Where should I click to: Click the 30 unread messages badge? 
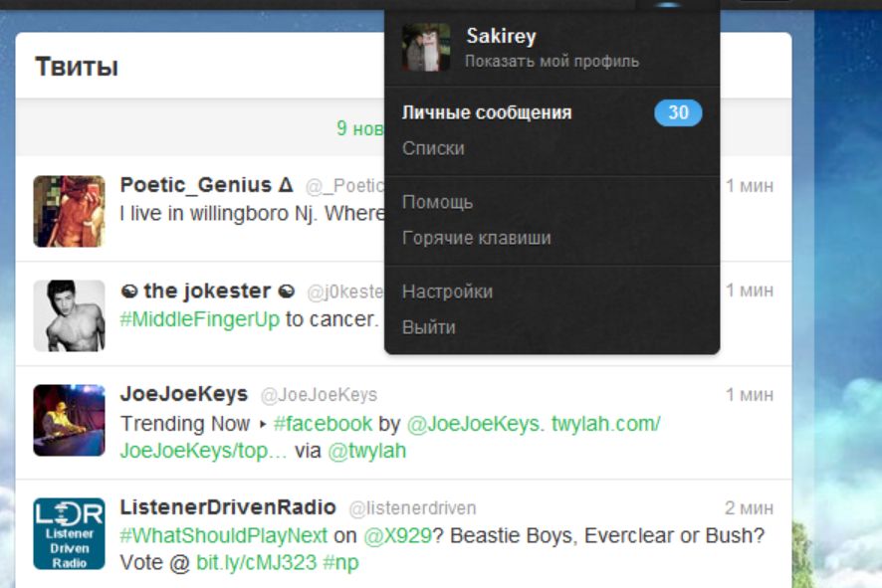(x=678, y=112)
